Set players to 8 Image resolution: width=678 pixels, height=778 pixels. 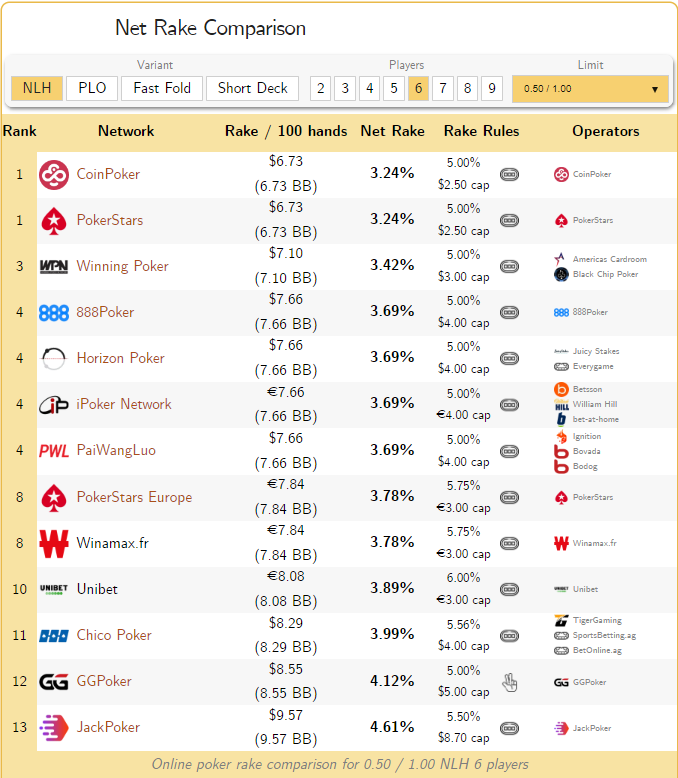[467, 88]
